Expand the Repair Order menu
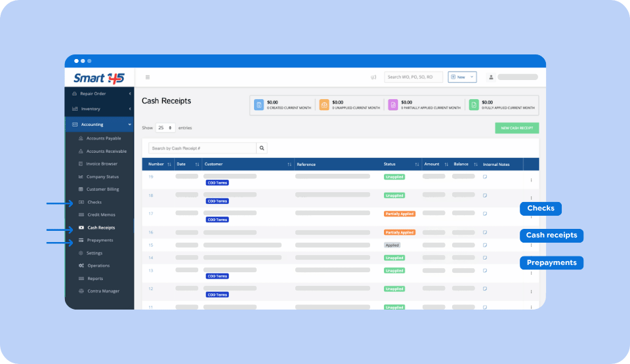This screenshot has width=630, height=364. [99, 94]
